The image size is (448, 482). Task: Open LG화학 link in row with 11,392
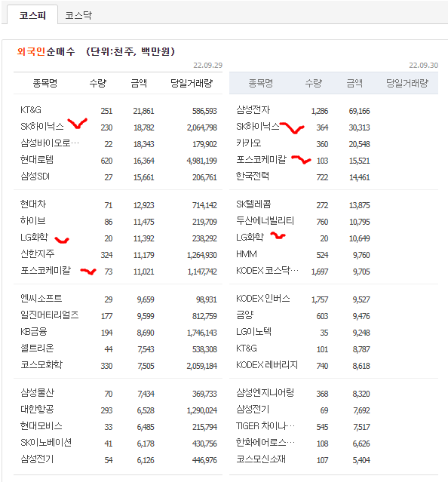point(35,238)
